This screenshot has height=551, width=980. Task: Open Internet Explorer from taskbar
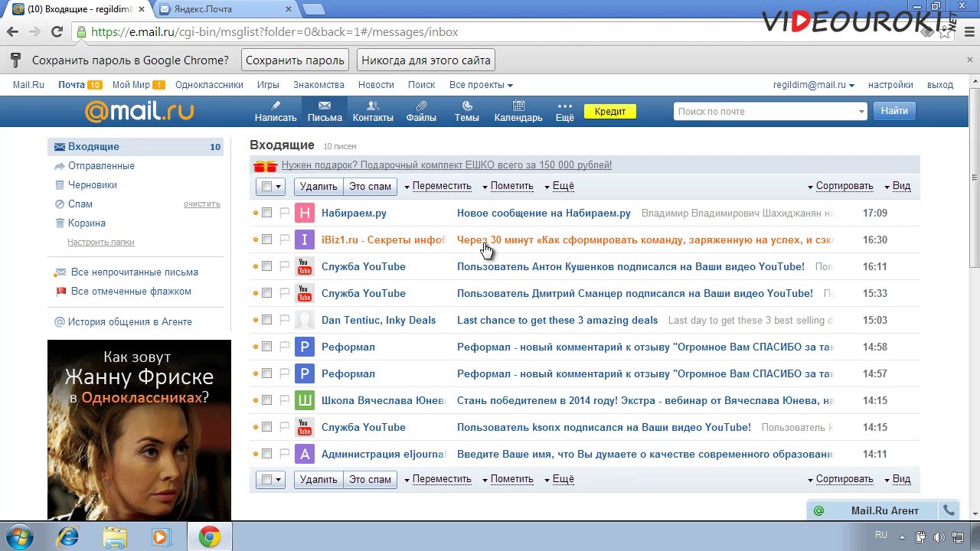[x=68, y=537]
